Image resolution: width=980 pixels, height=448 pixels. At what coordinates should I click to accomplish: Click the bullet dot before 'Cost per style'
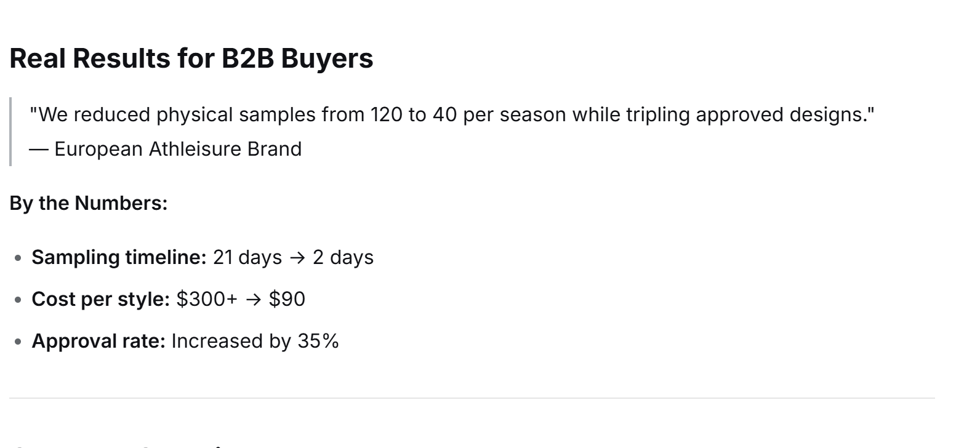[18, 300]
